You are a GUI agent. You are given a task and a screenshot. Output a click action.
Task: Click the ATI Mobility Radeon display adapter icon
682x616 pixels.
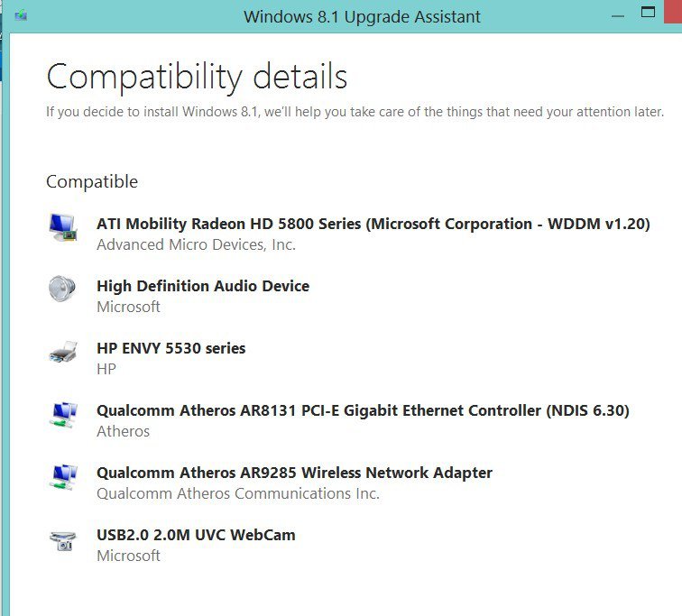63,227
